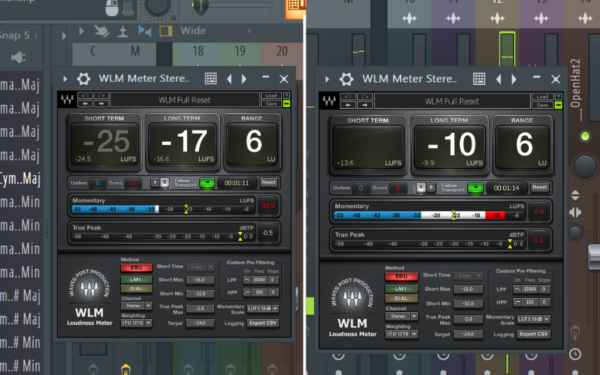Open Channel Stereo dropdown in right WLM meter
600x375 pixels.
pos(401,316)
